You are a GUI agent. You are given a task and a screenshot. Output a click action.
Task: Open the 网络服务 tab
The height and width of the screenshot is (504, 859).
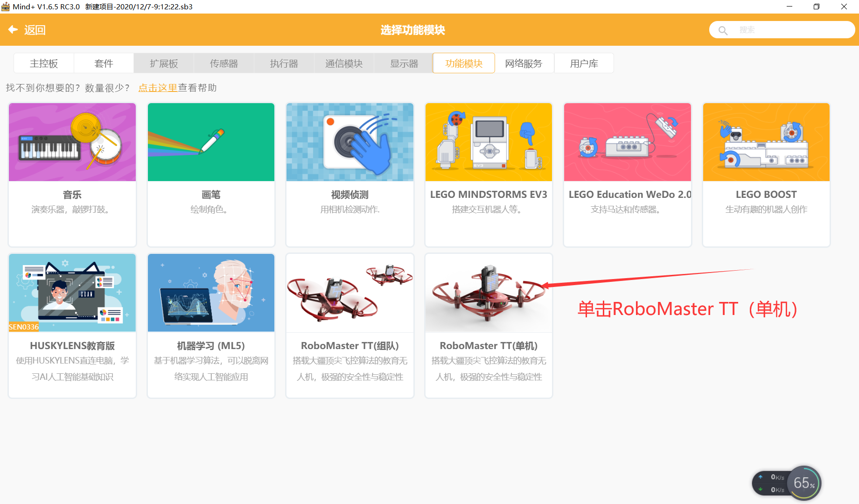click(x=524, y=63)
